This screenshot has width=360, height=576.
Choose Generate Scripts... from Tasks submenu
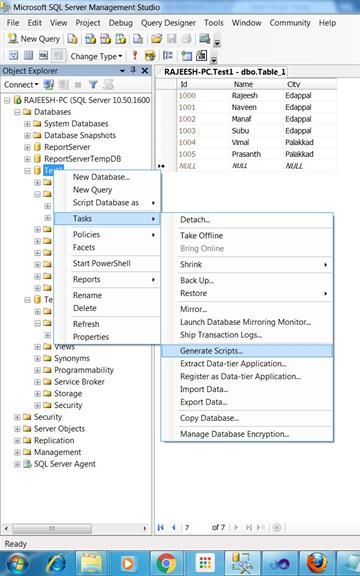pos(247,351)
